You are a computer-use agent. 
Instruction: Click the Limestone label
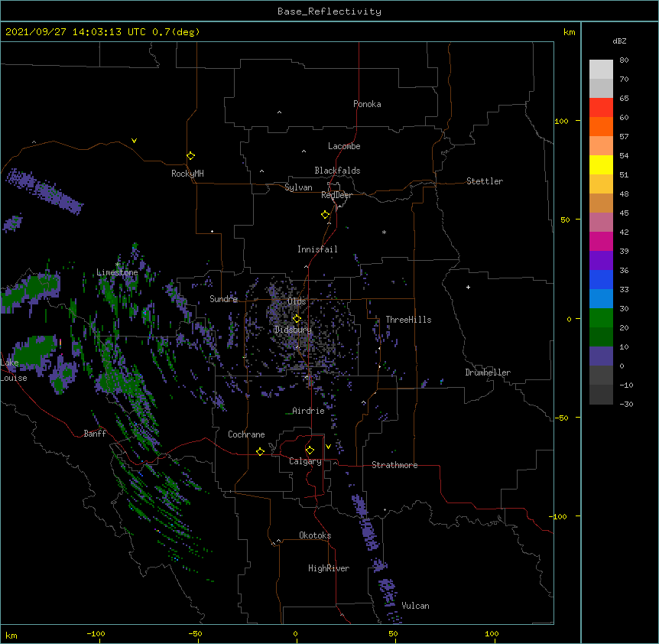117,272
